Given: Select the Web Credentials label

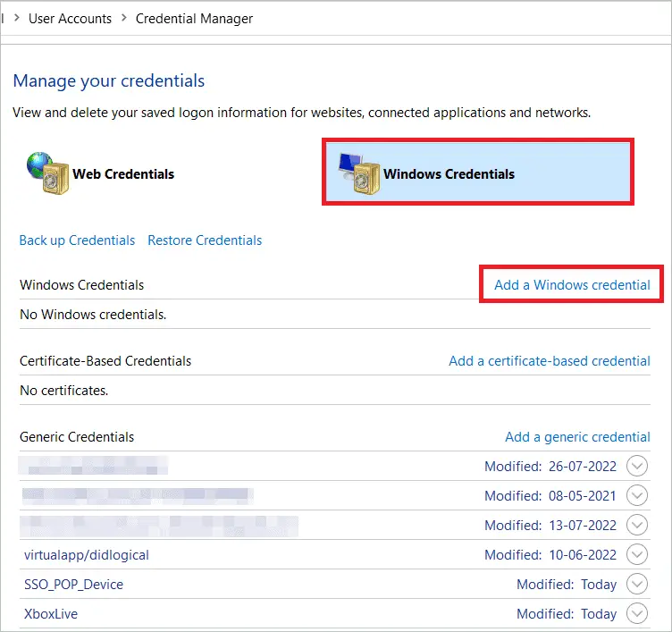Looking at the screenshot, I should point(123,174).
